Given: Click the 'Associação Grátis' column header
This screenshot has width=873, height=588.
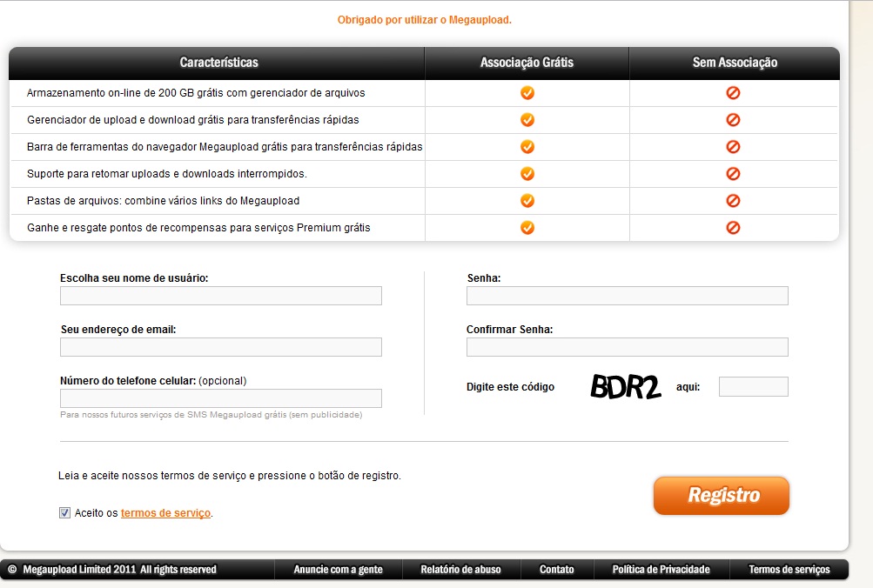Looking at the screenshot, I should [x=527, y=63].
